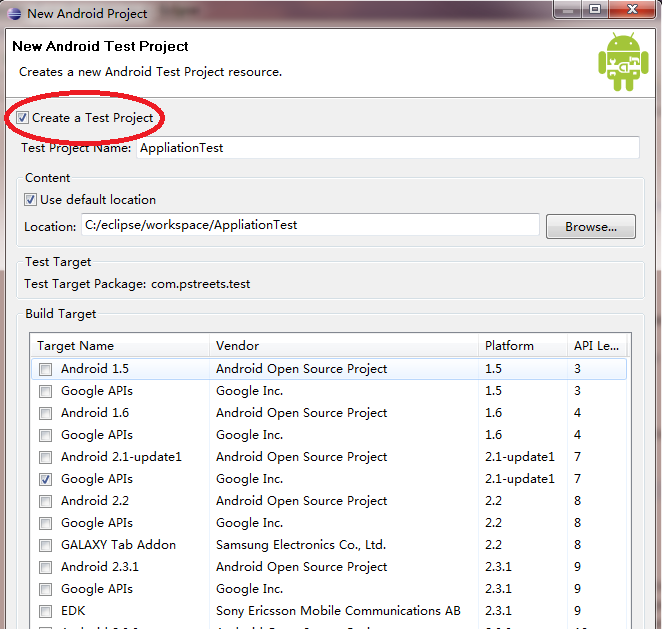The height and width of the screenshot is (629, 662).
Task: Sort by Vendor column header
Action: tap(344, 346)
